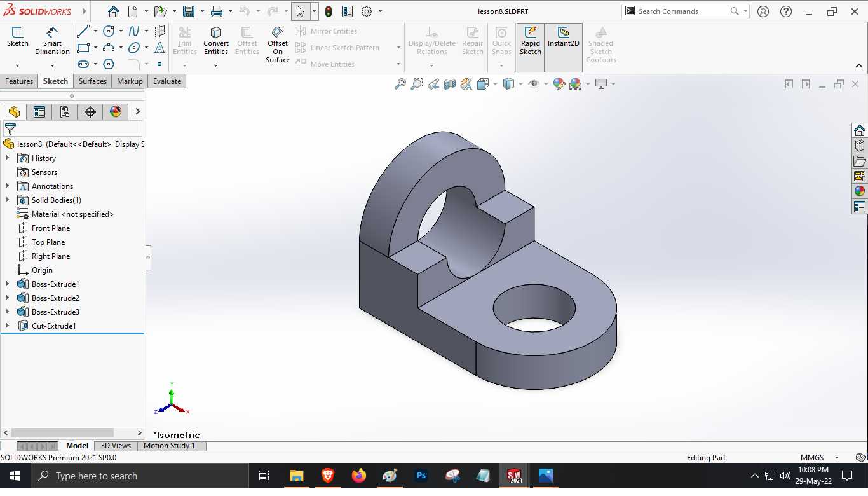The width and height of the screenshot is (868, 496).
Task: Select the Line sketch tool
Action: (x=83, y=31)
